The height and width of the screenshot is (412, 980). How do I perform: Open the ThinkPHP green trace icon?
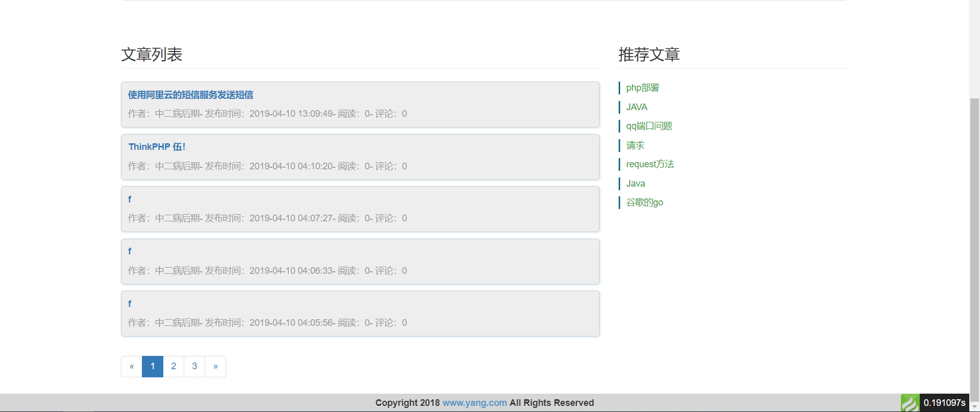click(x=910, y=403)
